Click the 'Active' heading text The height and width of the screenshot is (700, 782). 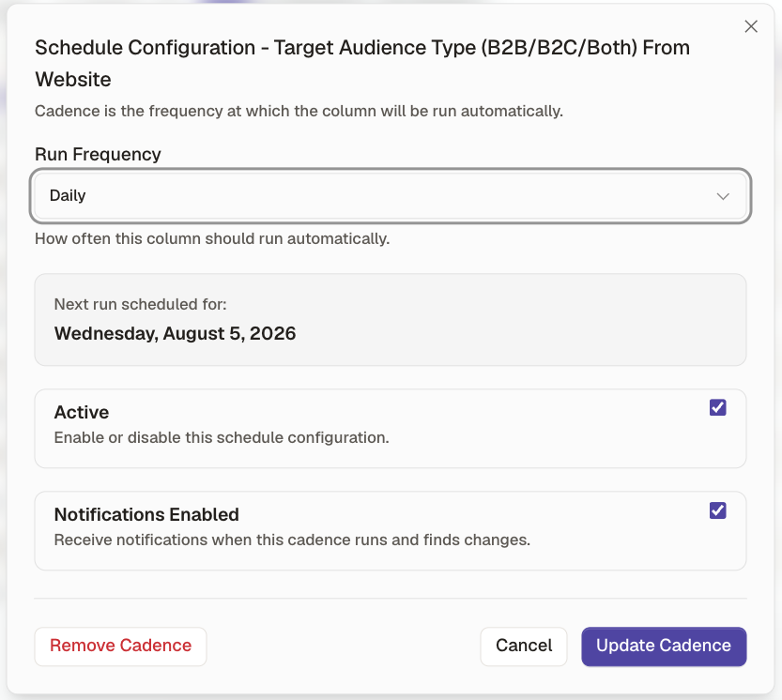tap(82, 412)
